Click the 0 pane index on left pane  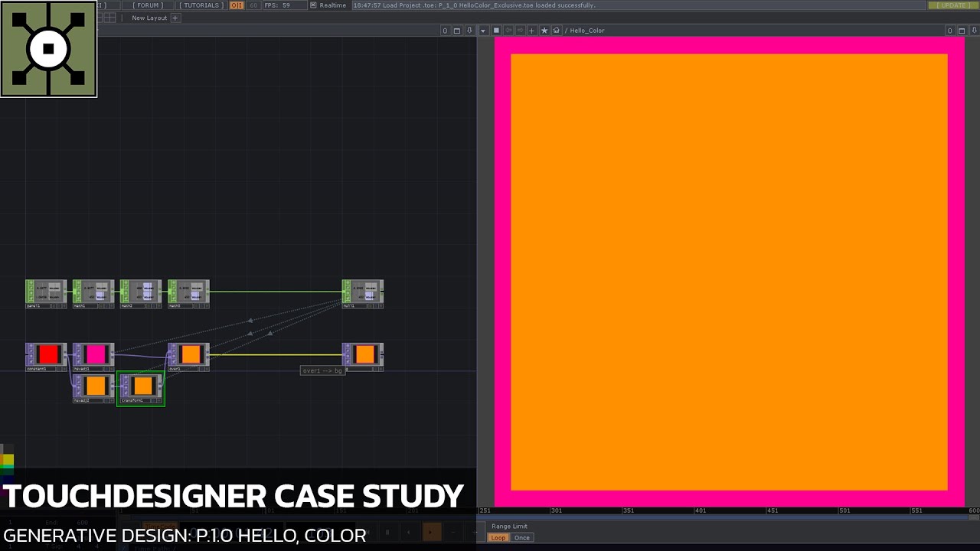(445, 31)
